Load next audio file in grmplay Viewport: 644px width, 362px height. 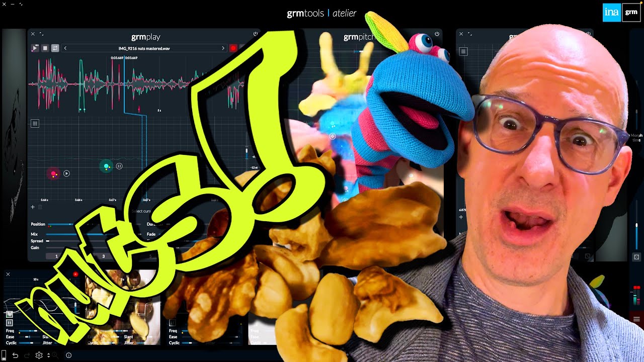pos(223,48)
